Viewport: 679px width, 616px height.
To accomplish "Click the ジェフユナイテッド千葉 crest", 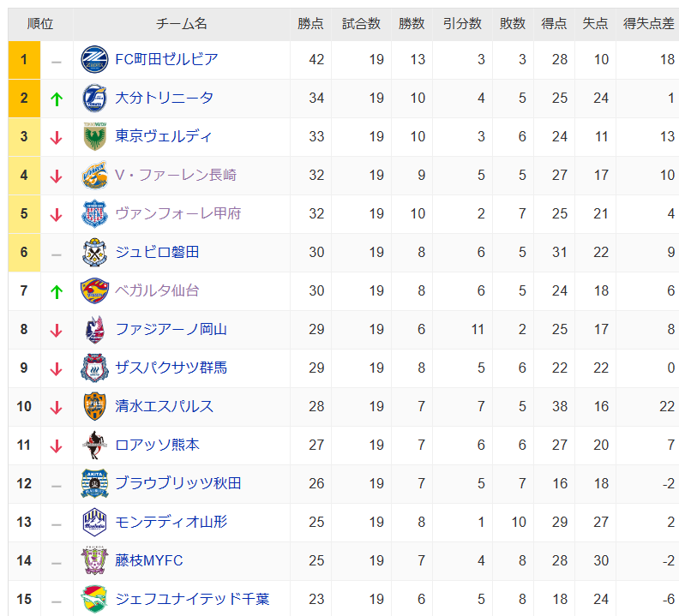I will click(94, 599).
